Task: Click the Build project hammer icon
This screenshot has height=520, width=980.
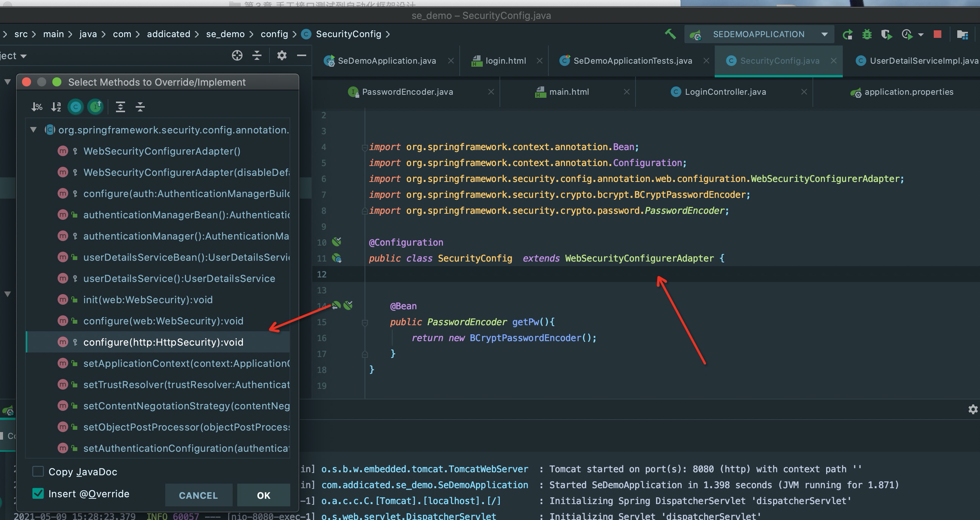Action: point(670,34)
